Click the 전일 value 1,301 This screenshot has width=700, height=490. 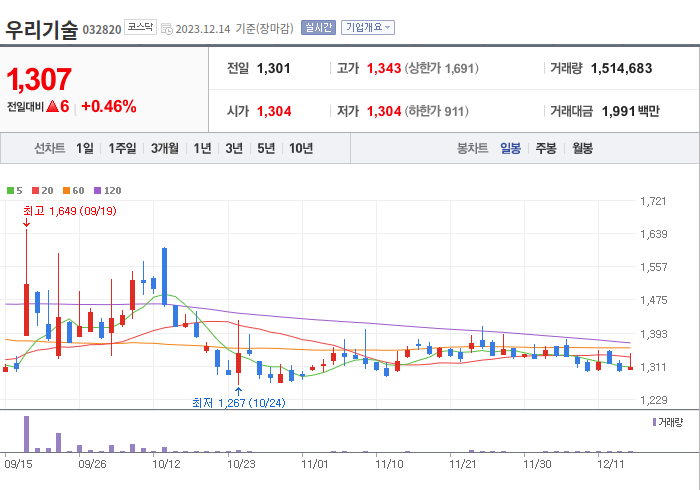tap(274, 68)
